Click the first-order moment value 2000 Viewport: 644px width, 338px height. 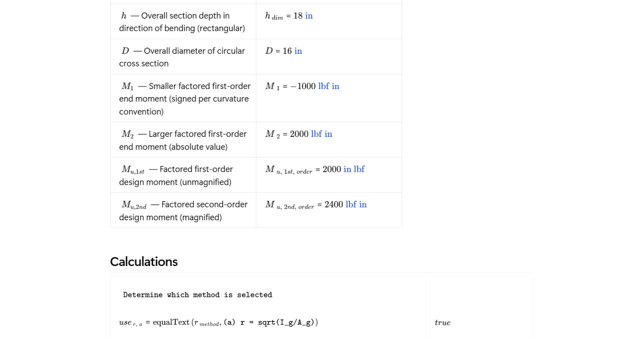coord(332,169)
